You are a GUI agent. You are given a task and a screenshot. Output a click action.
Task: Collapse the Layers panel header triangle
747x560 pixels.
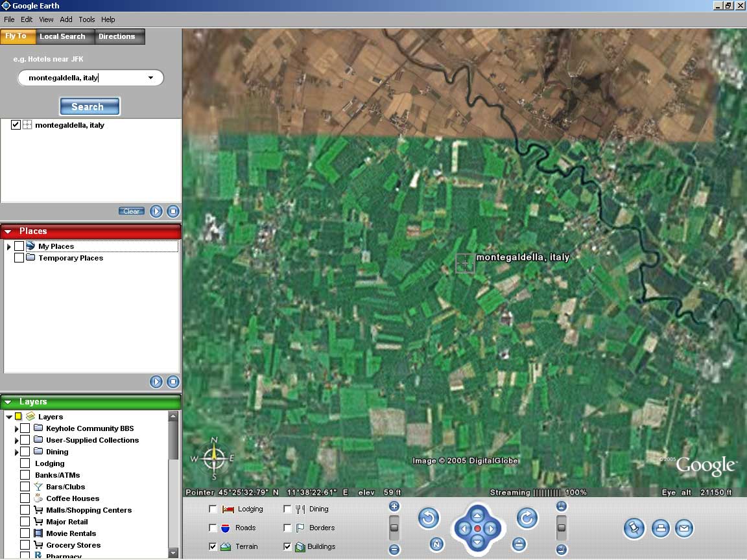[8, 402]
